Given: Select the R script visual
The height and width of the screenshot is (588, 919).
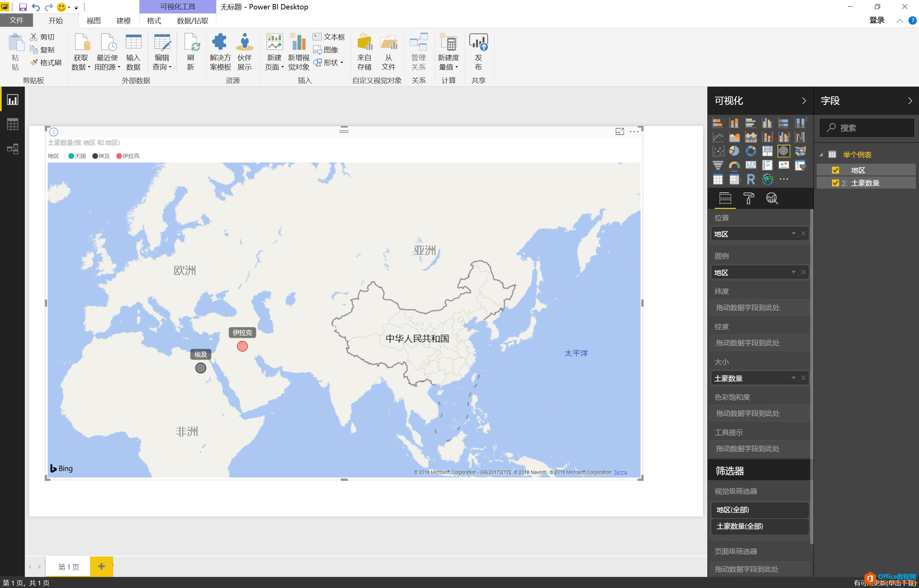Looking at the screenshot, I should point(751,179).
